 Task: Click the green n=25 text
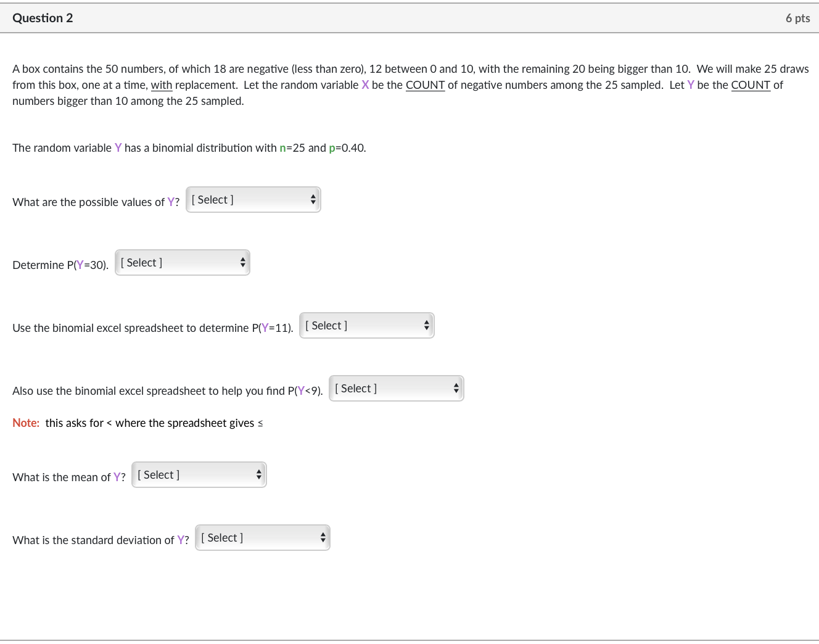coord(290,148)
